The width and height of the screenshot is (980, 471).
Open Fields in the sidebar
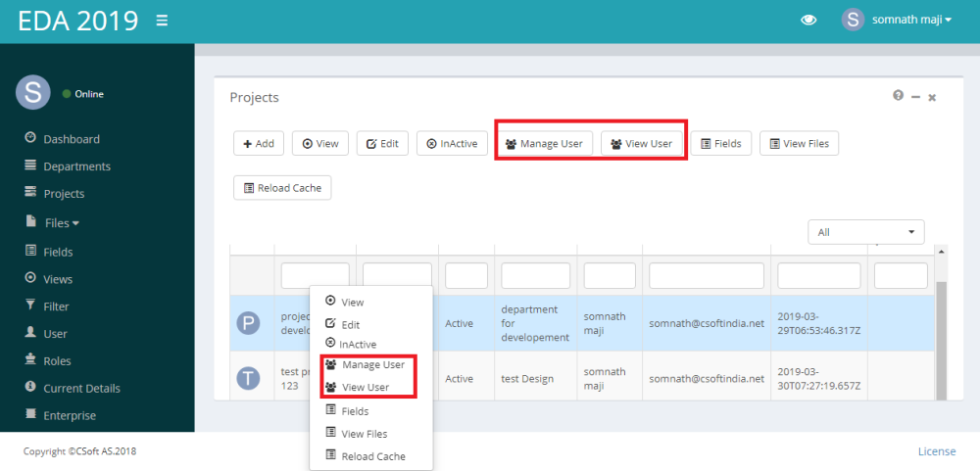[x=58, y=253]
